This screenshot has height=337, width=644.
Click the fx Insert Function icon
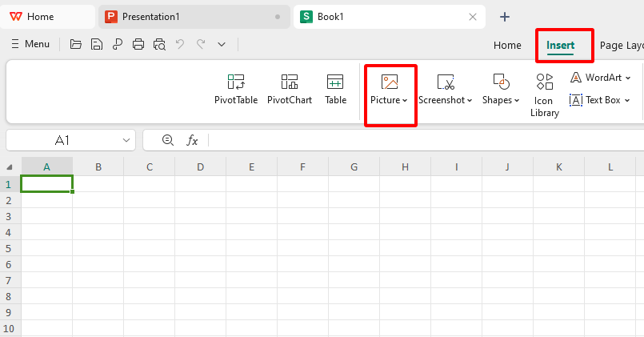[192, 141]
